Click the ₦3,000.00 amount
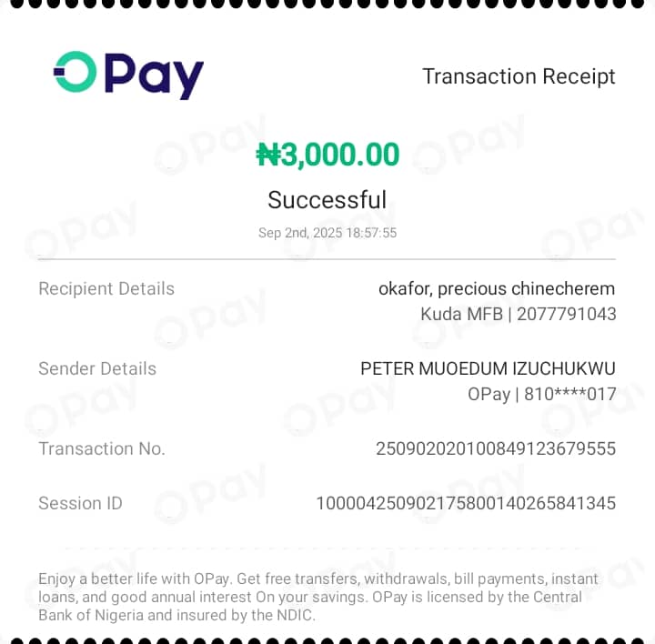The image size is (655, 644). pos(327,155)
